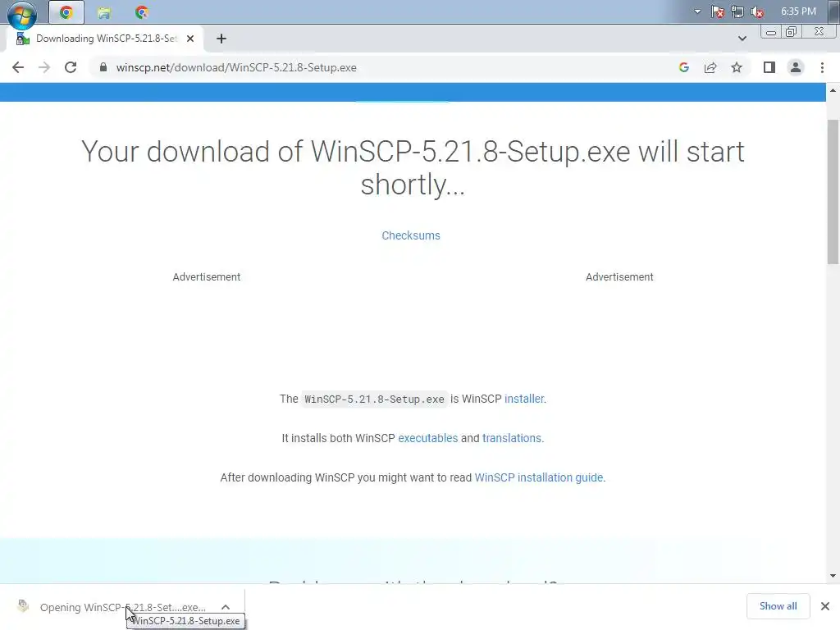Click the scrollbar up arrow

[833, 90]
